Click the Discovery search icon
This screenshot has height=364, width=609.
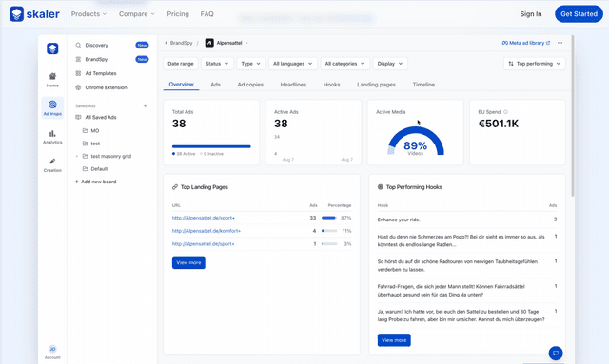(x=78, y=45)
